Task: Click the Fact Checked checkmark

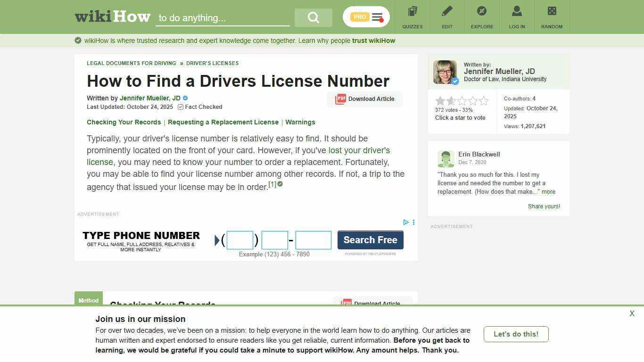Action: (x=181, y=107)
